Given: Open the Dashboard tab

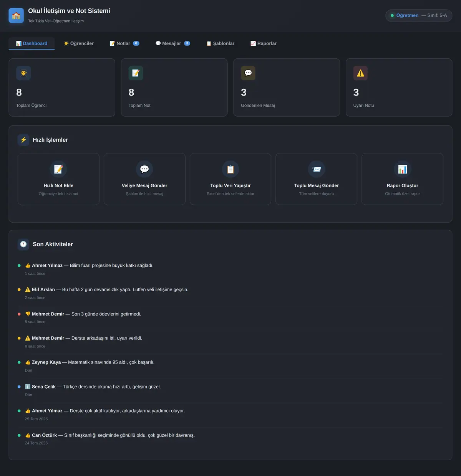Looking at the screenshot, I should 32,43.
